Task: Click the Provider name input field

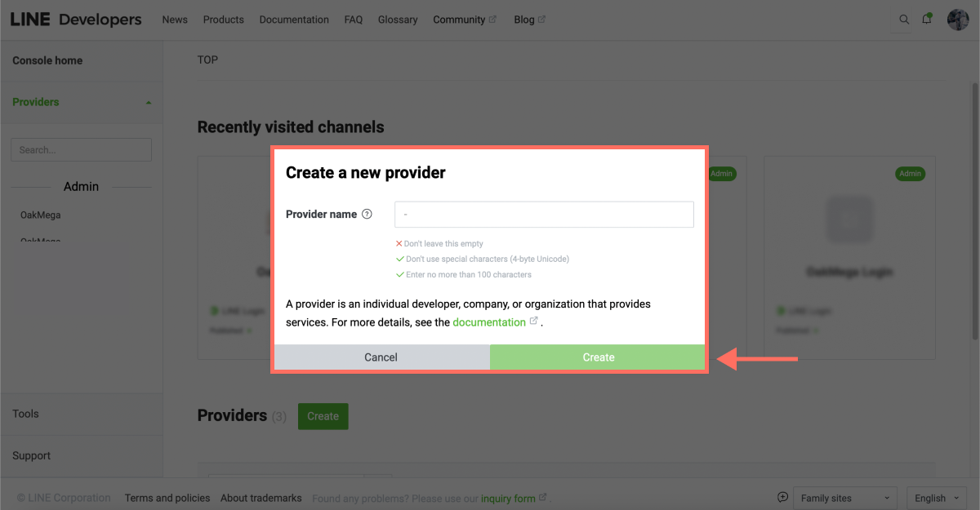Action: tap(543, 214)
